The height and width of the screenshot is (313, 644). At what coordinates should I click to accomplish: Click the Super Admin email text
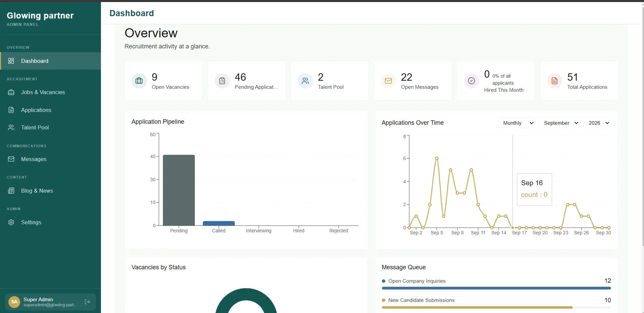coord(50,305)
